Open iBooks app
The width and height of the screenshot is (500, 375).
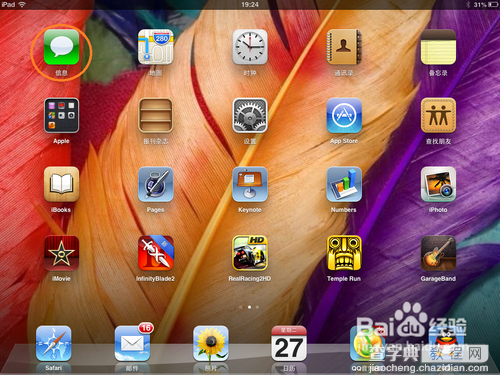pyautogui.click(x=61, y=184)
